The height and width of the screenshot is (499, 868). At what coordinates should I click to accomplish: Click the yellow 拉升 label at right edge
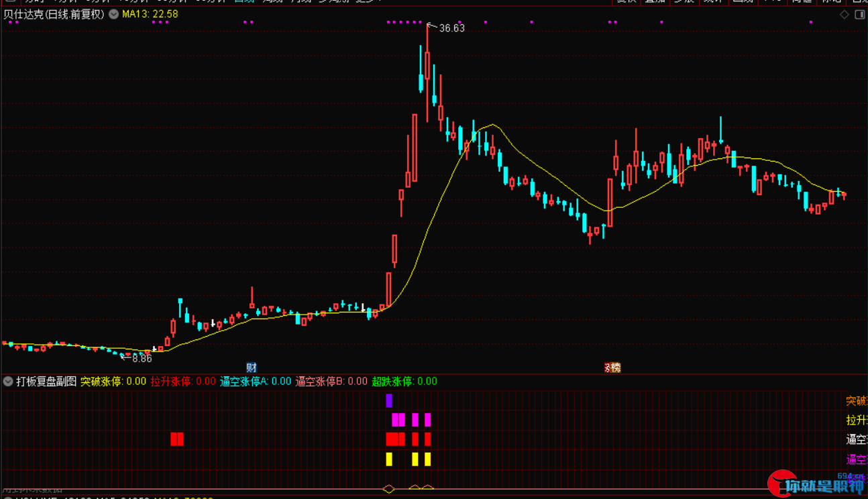pyautogui.click(x=857, y=421)
